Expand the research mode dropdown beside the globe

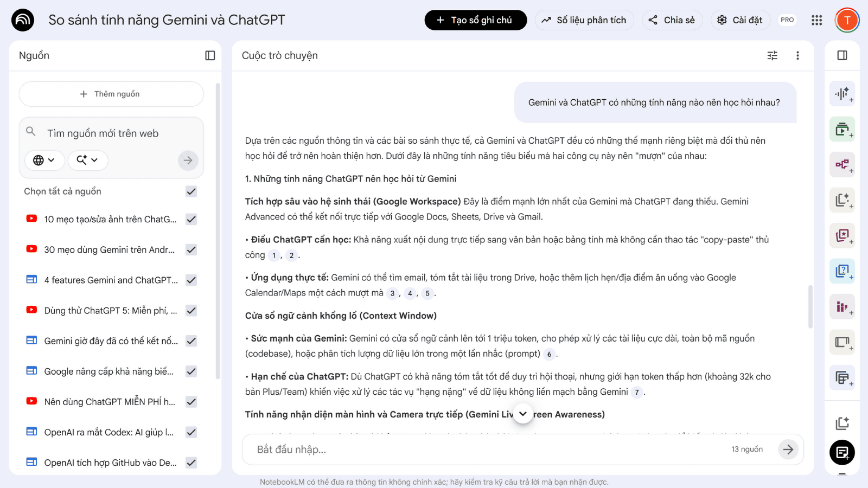87,160
